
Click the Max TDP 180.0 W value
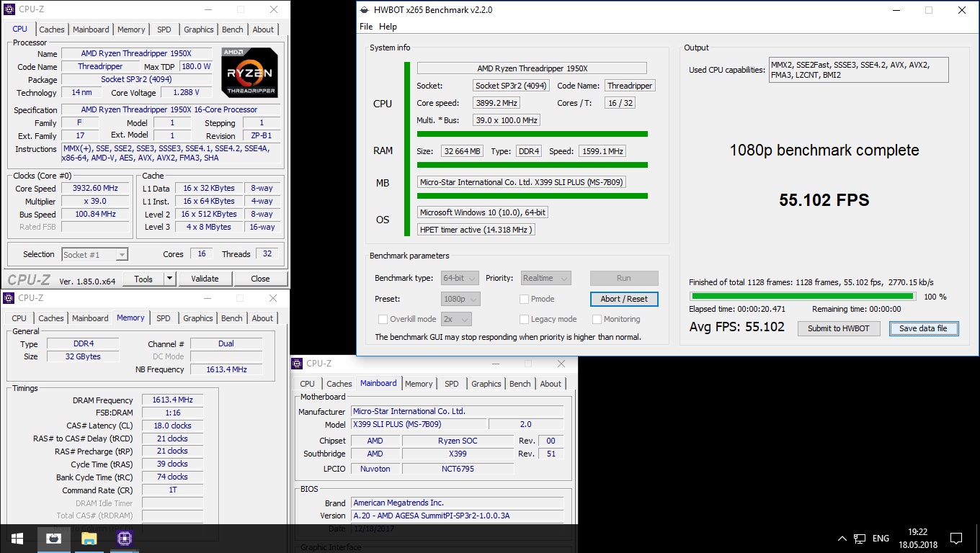coord(195,66)
